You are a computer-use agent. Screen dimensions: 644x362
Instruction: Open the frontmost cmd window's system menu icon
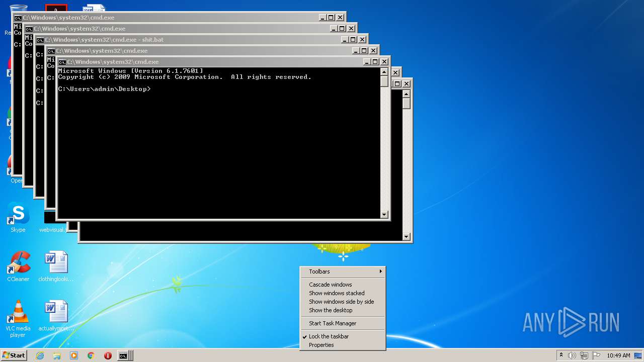click(x=62, y=62)
